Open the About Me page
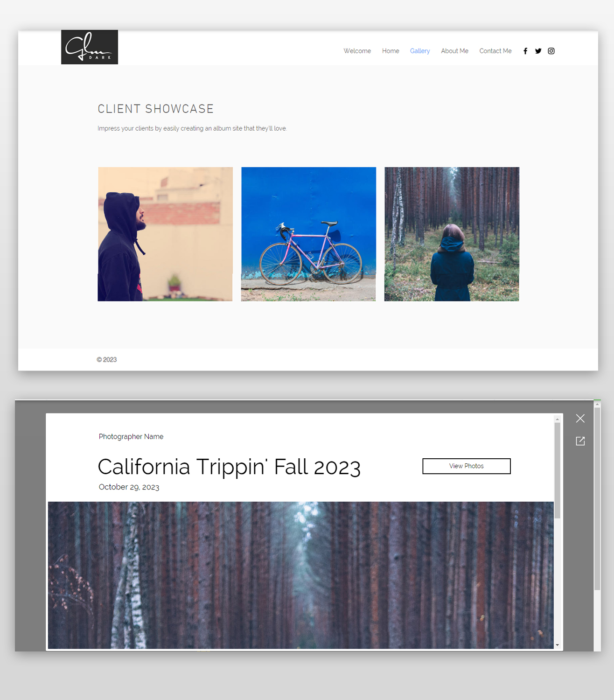The width and height of the screenshot is (614, 700). click(x=454, y=51)
